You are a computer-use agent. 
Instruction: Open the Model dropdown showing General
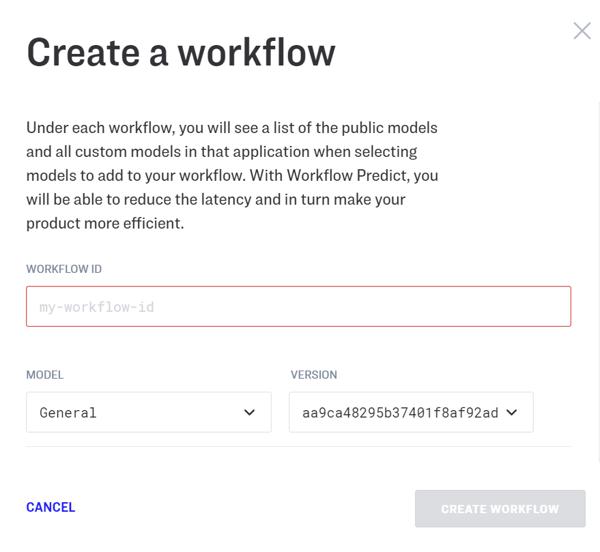[148, 412]
